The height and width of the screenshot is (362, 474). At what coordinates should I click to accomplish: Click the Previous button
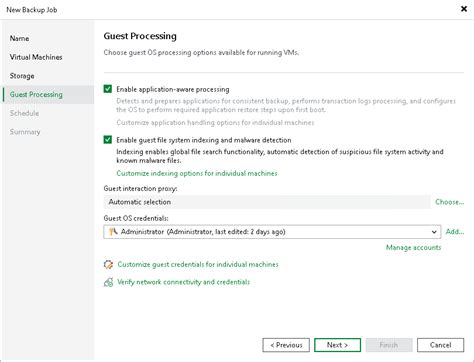(x=286, y=345)
